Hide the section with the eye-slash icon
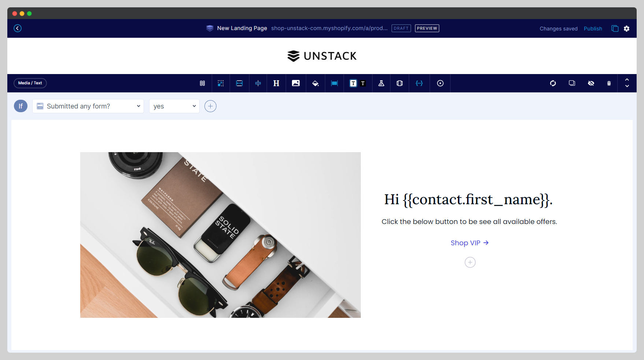The height and width of the screenshot is (360, 644). (x=591, y=83)
